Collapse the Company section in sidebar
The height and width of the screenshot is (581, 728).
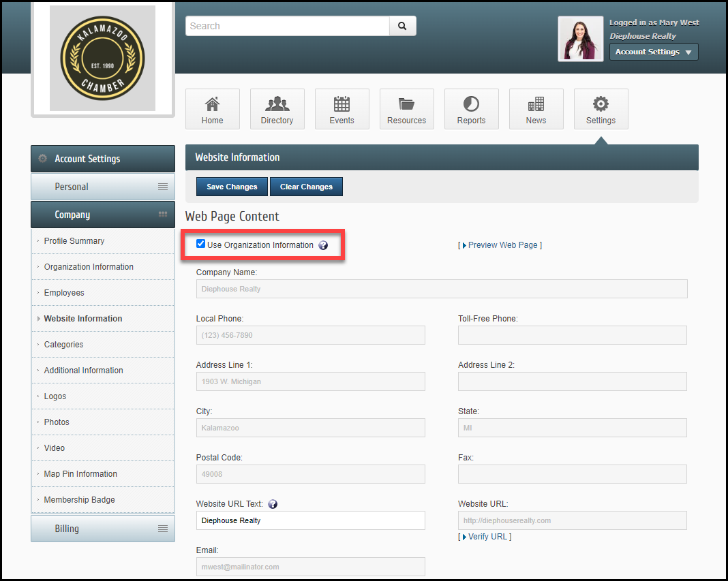tap(102, 215)
